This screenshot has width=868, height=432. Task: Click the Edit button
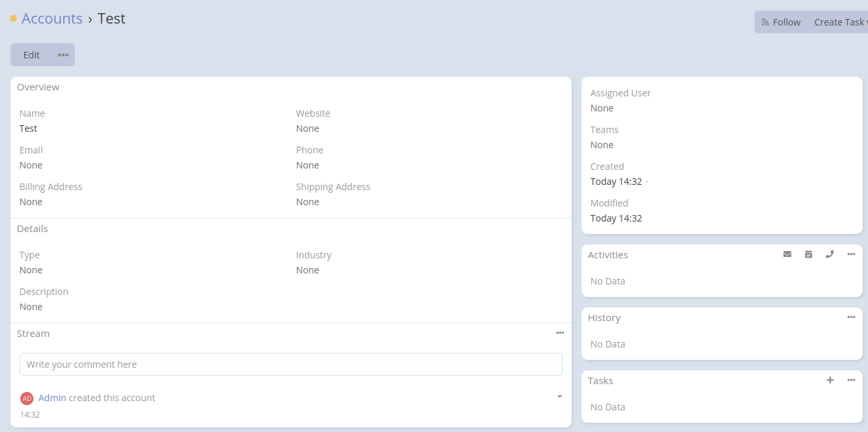click(31, 55)
